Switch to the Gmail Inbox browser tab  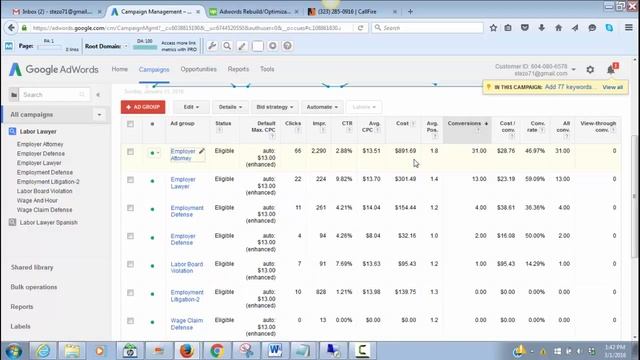click(56, 12)
